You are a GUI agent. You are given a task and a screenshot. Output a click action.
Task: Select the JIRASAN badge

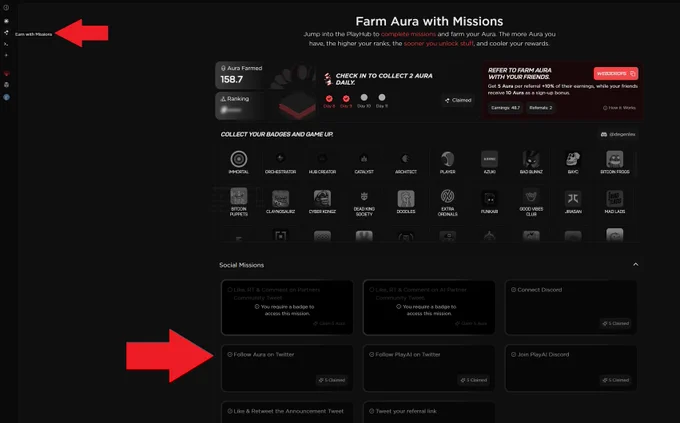(573, 202)
